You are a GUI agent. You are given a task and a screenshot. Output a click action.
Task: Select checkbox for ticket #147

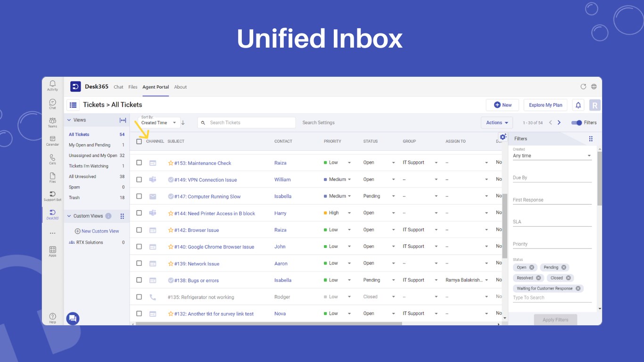(x=139, y=196)
